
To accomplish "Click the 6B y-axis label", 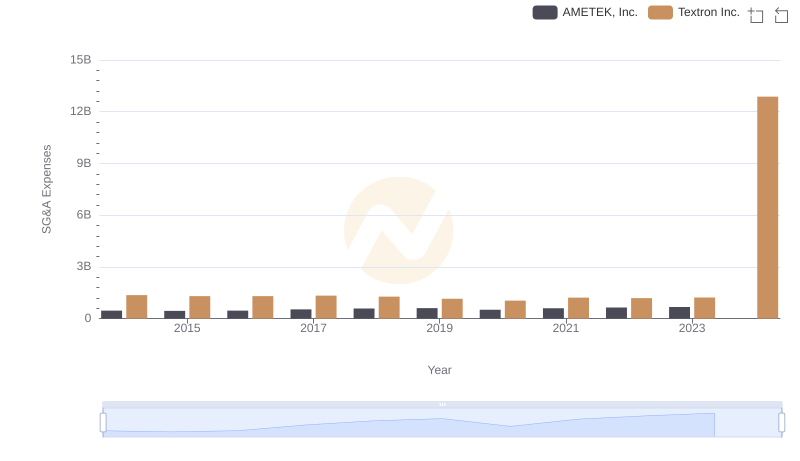I will point(84,215).
